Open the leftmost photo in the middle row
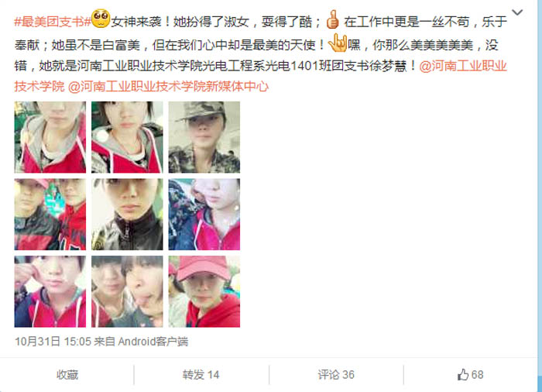Viewport: 542px width, 392px height. click(50, 214)
